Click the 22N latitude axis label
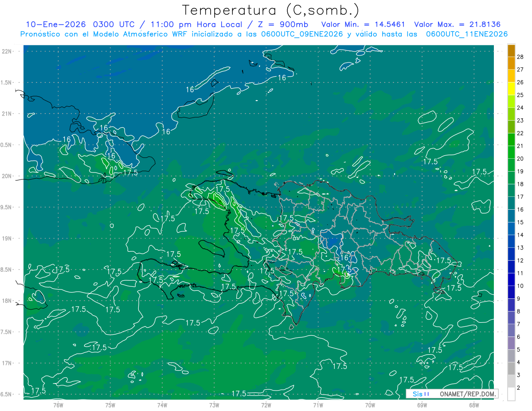The height and width of the screenshot is (411, 532). [7, 51]
